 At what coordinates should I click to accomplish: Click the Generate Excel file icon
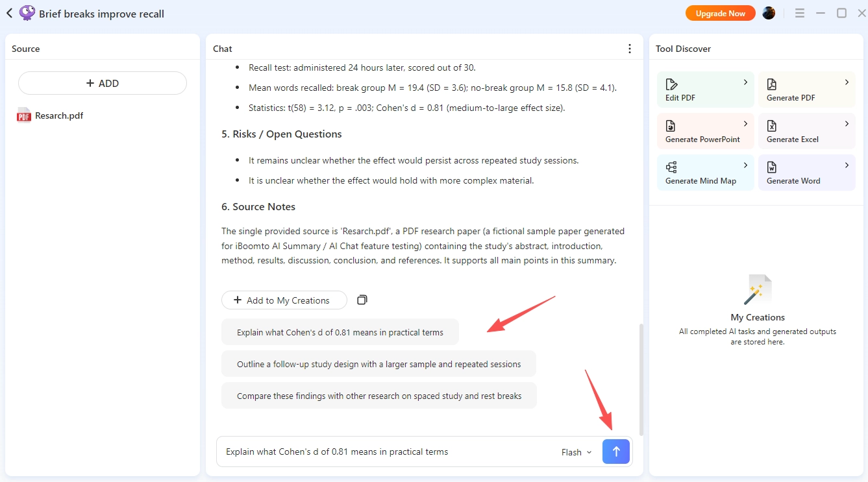(772, 125)
